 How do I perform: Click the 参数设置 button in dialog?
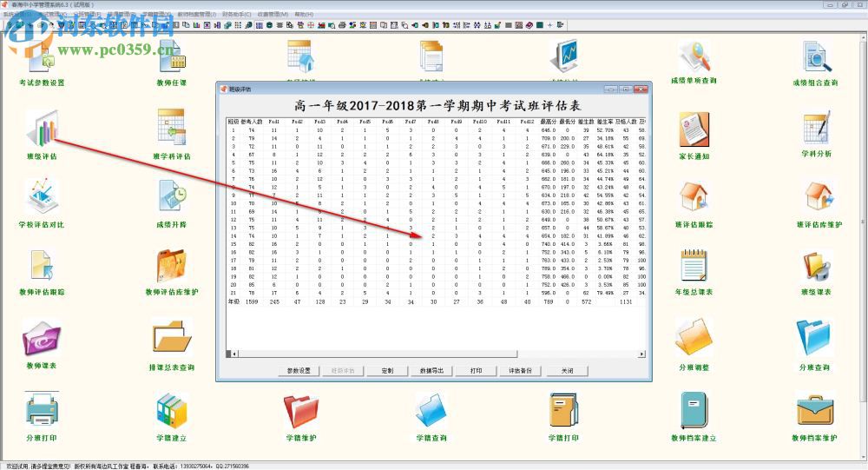299,371
